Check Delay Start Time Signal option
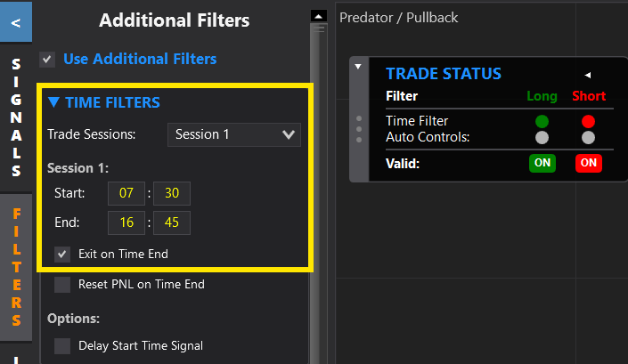628x364 pixels. [62, 345]
